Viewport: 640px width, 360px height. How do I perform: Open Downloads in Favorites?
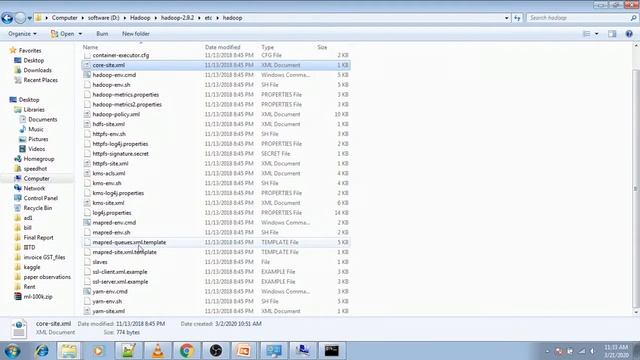38,70
